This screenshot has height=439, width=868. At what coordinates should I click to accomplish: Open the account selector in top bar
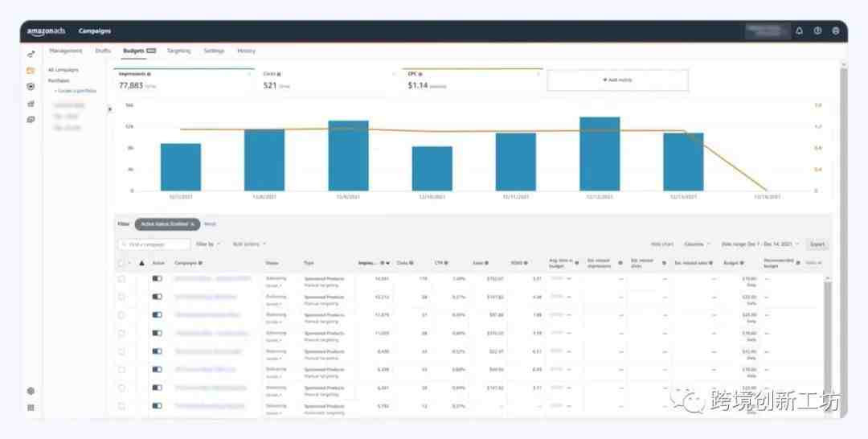click(767, 31)
